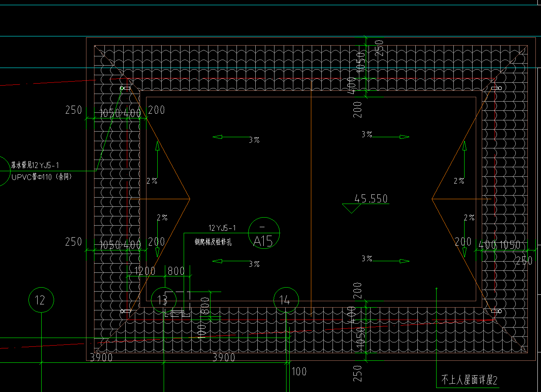Click the lower-left 3% slope label

pyautogui.click(x=254, y=264)
